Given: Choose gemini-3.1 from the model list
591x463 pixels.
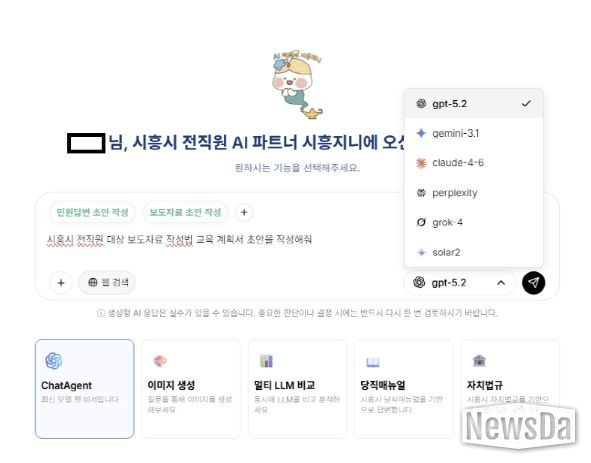Looking at the screenshot, I should pyautogui.click(x=474, y=133).
